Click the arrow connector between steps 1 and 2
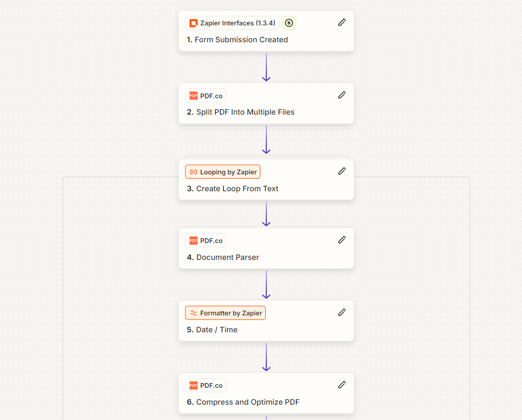This screenshot has width=522, height=420. coord(266,68)
